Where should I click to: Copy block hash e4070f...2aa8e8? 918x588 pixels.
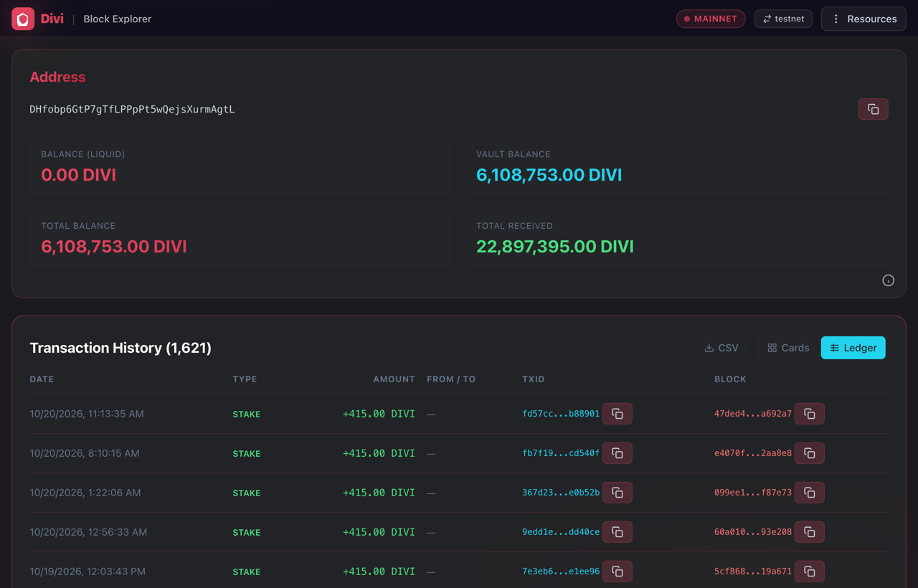(809, 453)
